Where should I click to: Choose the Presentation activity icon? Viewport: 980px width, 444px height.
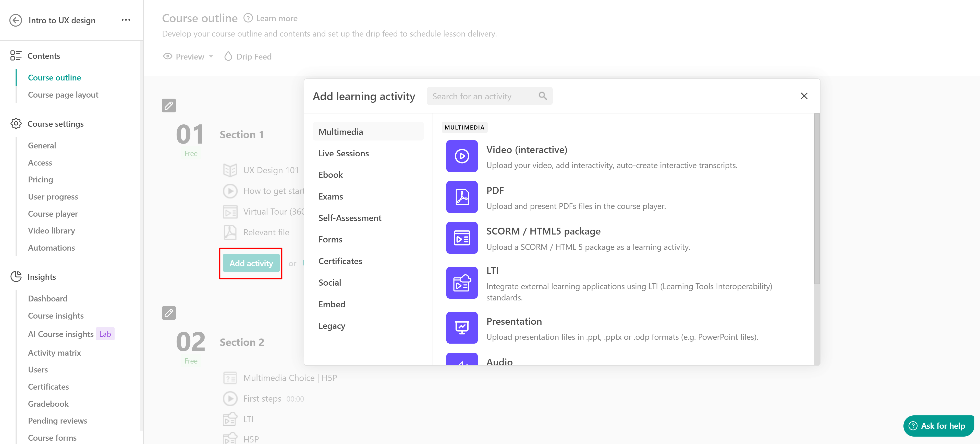[x=461, y=328]
